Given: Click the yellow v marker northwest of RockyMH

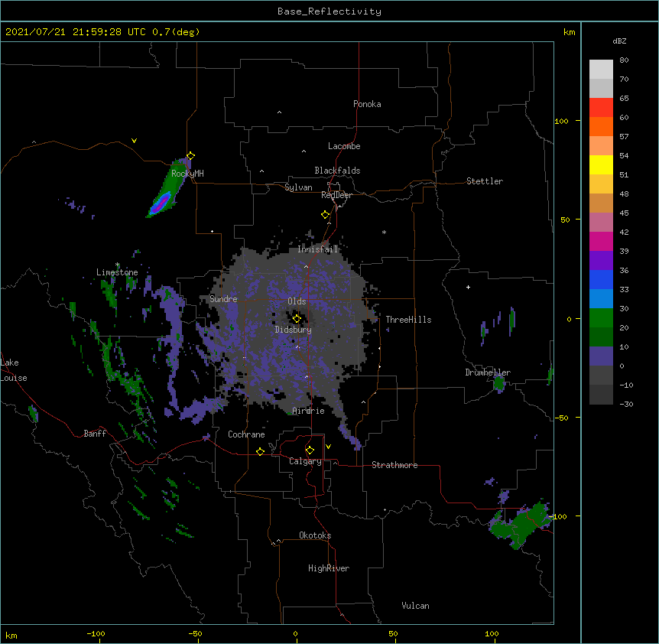Looking at the screenshot, I should pos(134,141).
